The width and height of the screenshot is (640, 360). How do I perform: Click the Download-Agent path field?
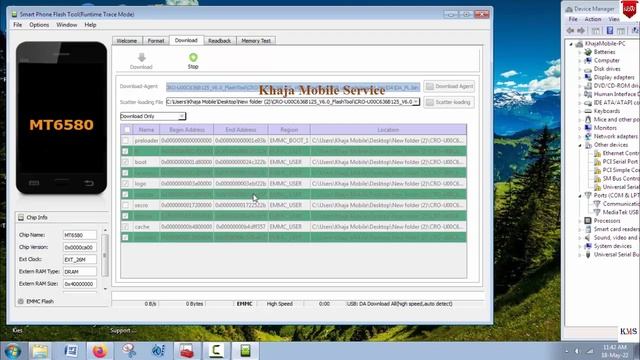tap(293, 87)
